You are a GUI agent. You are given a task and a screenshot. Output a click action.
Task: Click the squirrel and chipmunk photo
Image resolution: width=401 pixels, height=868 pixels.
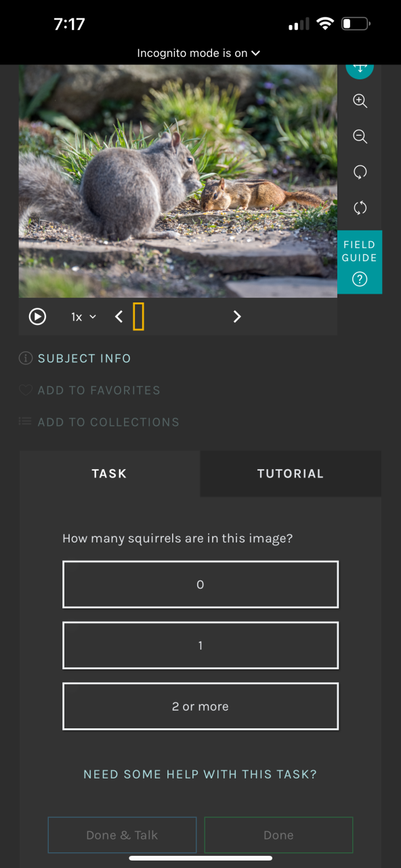[x=178, y=181]
